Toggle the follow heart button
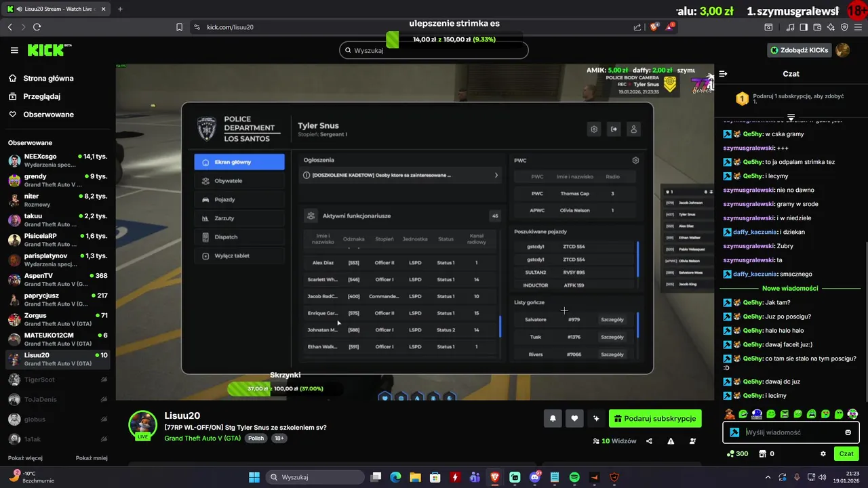 pos(574,418)
